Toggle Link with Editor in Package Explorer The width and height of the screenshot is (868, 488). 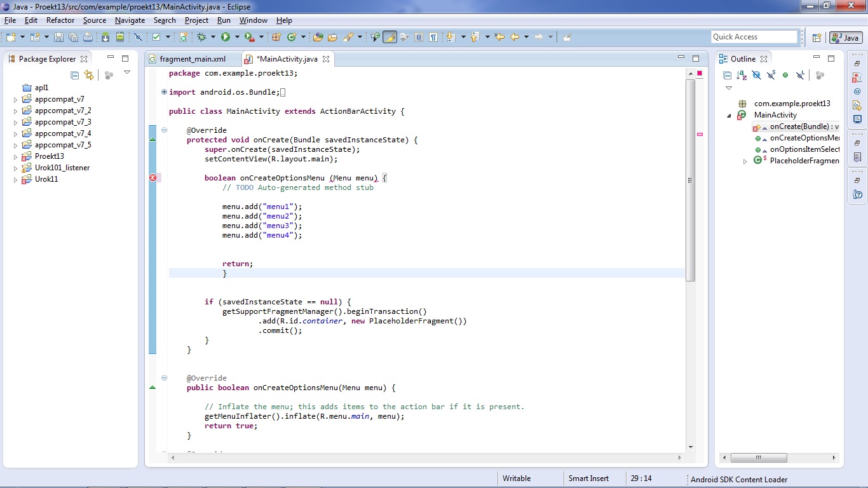(x=89, y=76)
